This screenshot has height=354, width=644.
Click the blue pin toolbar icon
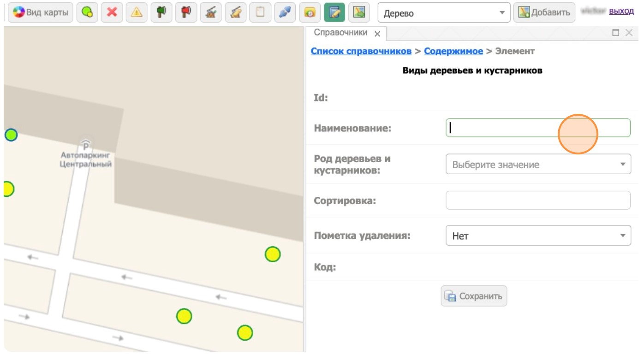285,12
